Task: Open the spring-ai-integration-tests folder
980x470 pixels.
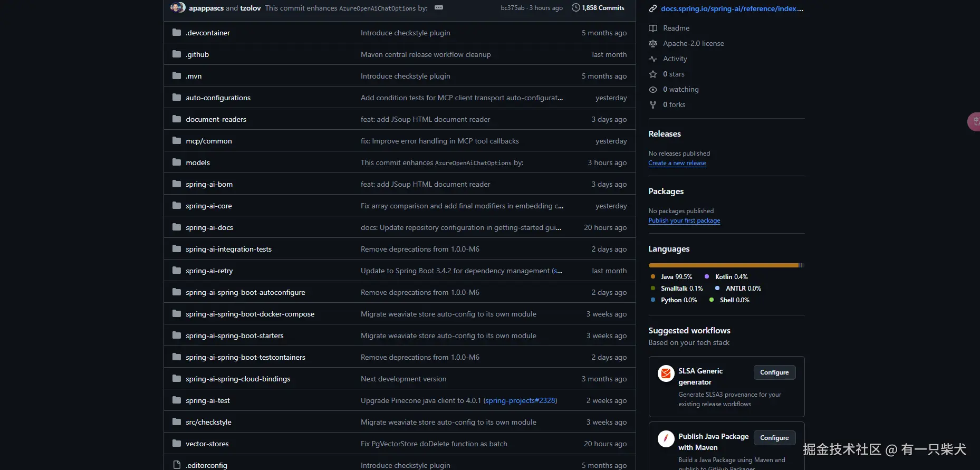Action: (228, 249)
